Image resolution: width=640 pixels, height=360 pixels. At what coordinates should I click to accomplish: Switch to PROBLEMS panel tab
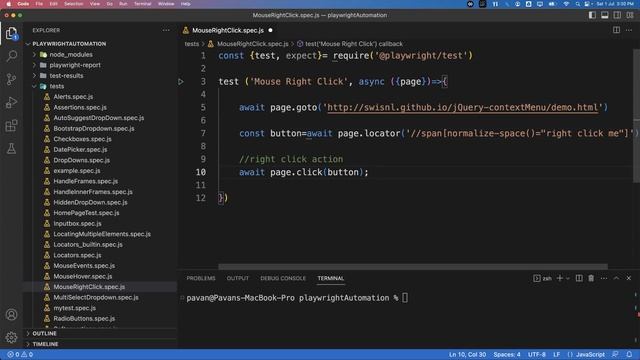[201, 278]
